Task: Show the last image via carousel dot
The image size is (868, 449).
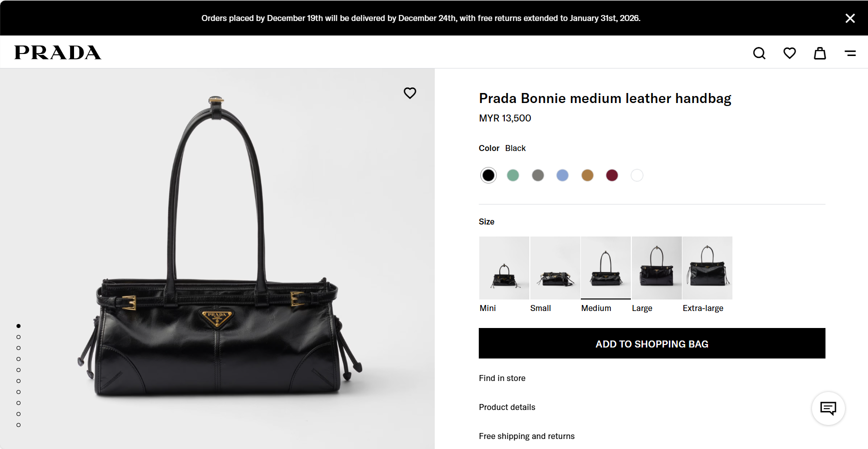Action: [x=19, y=425]
